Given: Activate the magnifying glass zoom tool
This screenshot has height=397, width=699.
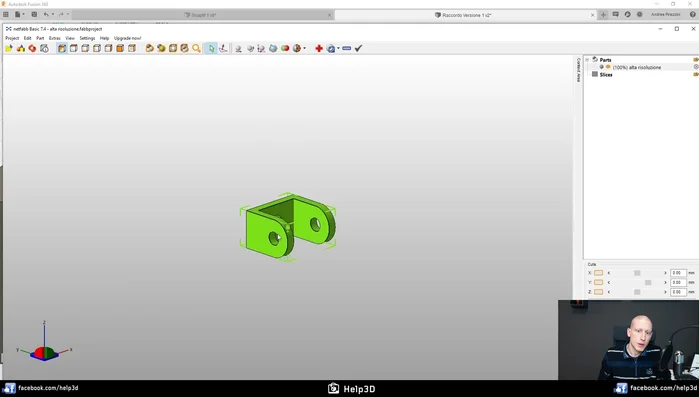Looking at the screenshot, I should click(196, 48).
